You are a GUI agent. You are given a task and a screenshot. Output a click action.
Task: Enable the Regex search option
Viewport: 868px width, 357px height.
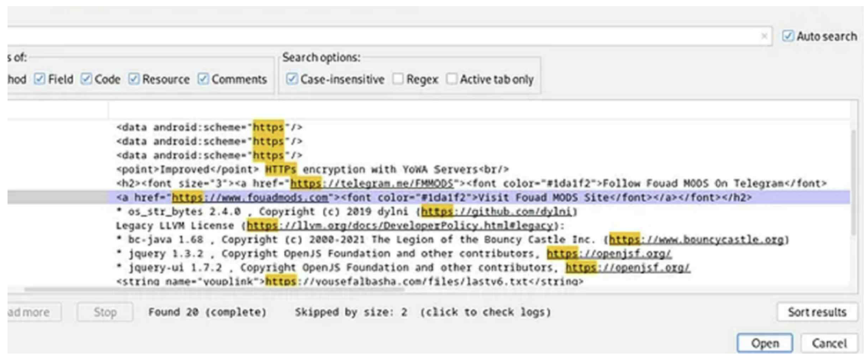pos(398,79)
